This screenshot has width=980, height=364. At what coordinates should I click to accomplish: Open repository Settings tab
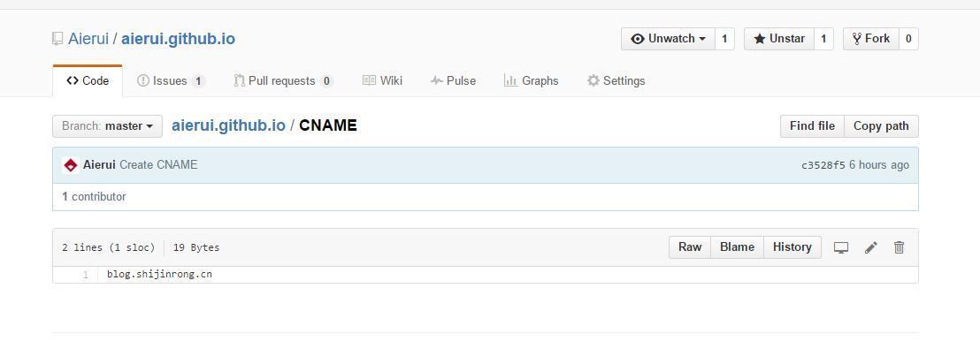(616, 80)
